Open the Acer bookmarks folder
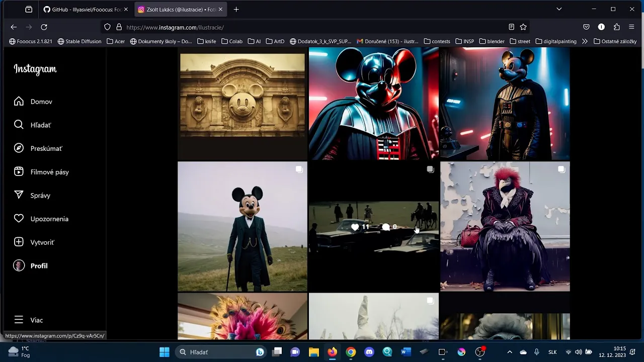644x362 pixels. coord(116,41)
